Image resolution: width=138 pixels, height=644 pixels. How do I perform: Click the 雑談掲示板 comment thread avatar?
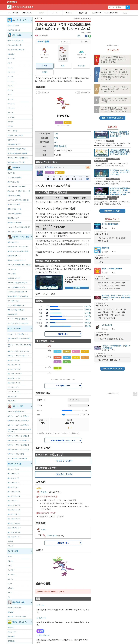97,250
